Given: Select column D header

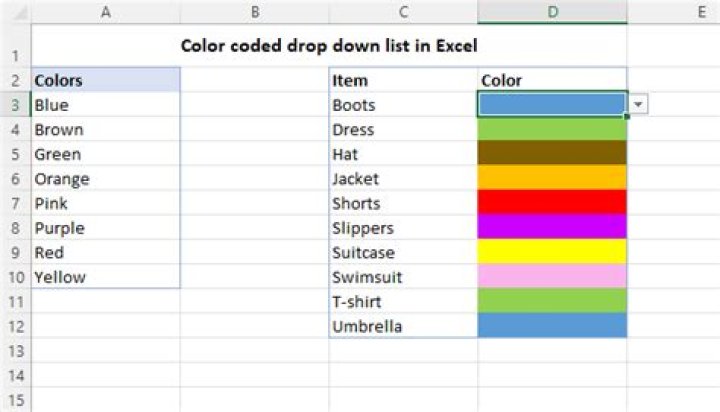Looking at the screenshot, I should click(x=552, y=12).
